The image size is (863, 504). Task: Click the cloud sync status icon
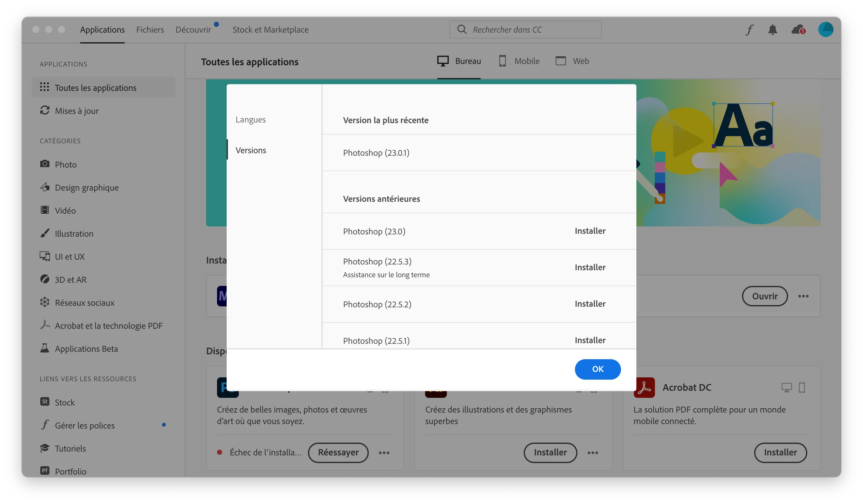[x=798, y=30]
